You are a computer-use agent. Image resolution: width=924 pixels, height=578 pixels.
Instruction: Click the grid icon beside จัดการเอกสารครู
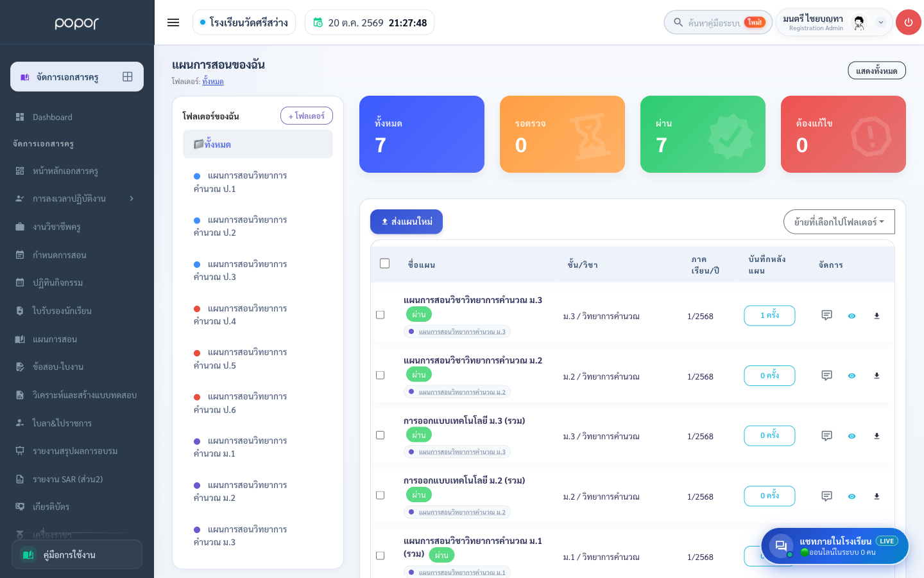pos(128,76)
